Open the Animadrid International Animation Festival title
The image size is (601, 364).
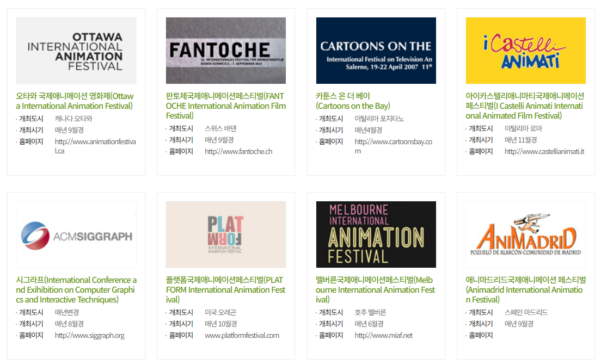pos(525,290)
